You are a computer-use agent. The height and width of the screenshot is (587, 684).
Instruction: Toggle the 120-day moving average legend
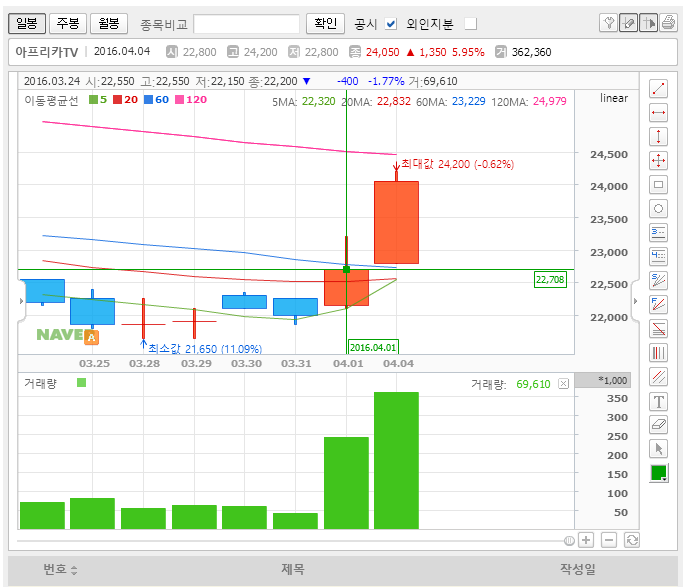(x=191, y=99)
